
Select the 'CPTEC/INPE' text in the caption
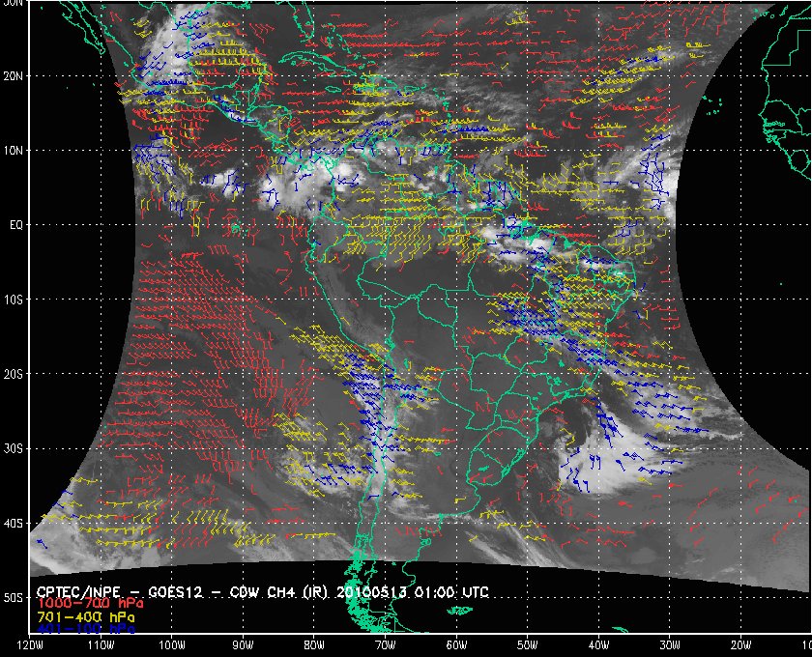tap(78, 592)
